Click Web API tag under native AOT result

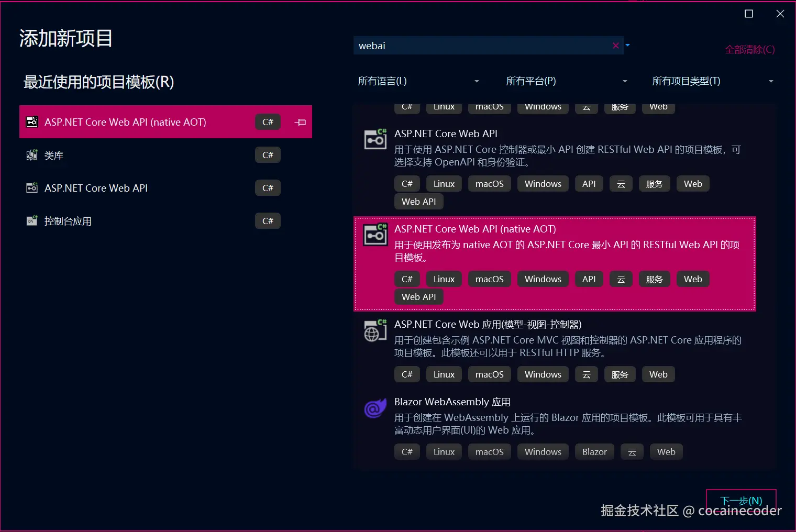418,297
